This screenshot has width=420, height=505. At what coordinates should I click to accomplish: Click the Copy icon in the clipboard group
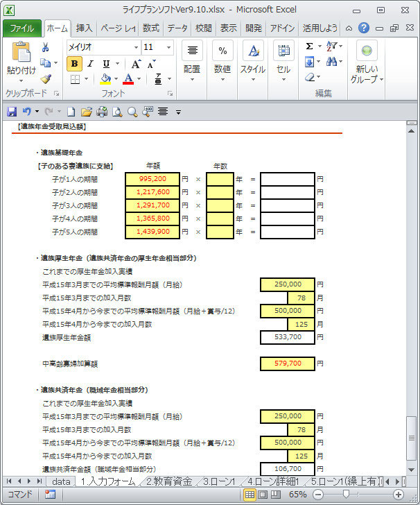45,63
